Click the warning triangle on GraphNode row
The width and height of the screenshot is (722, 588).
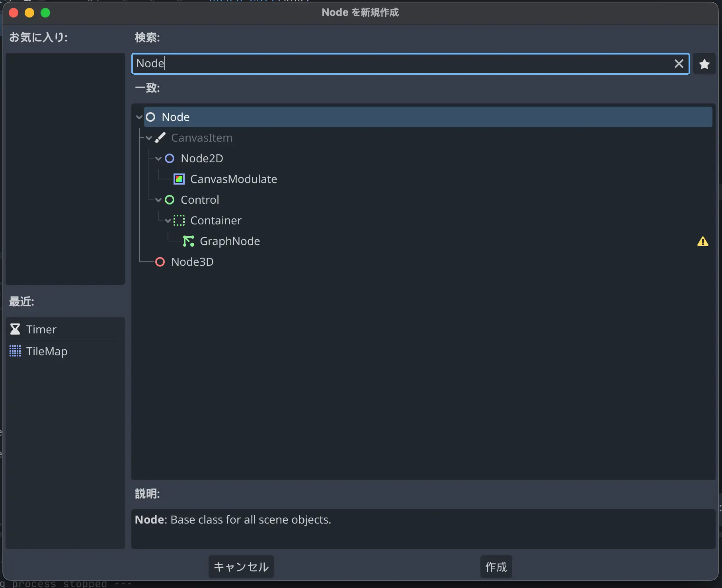703,241
